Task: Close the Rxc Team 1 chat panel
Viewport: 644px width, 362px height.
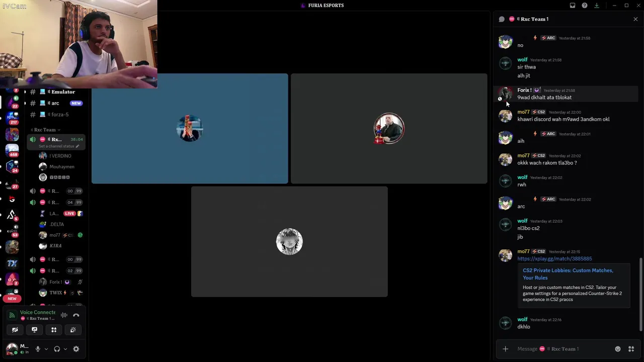Action: tap(635, 19)
